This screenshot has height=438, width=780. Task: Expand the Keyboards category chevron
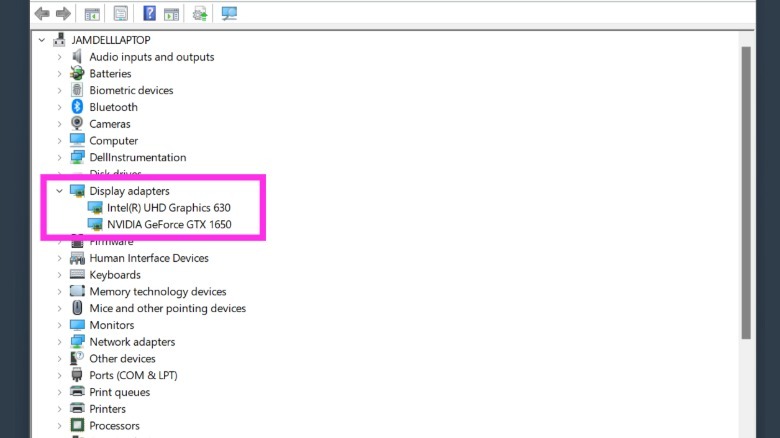click(59, 275)
